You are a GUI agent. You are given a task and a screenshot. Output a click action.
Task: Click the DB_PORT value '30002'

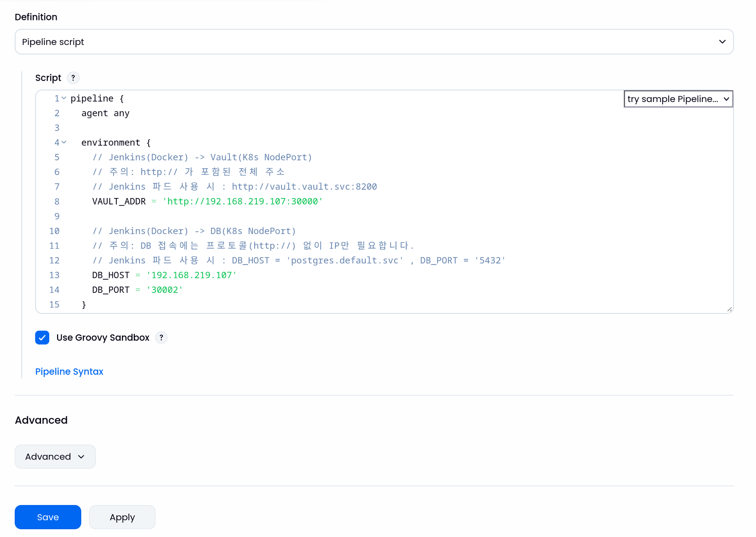(x=165, y=290)
